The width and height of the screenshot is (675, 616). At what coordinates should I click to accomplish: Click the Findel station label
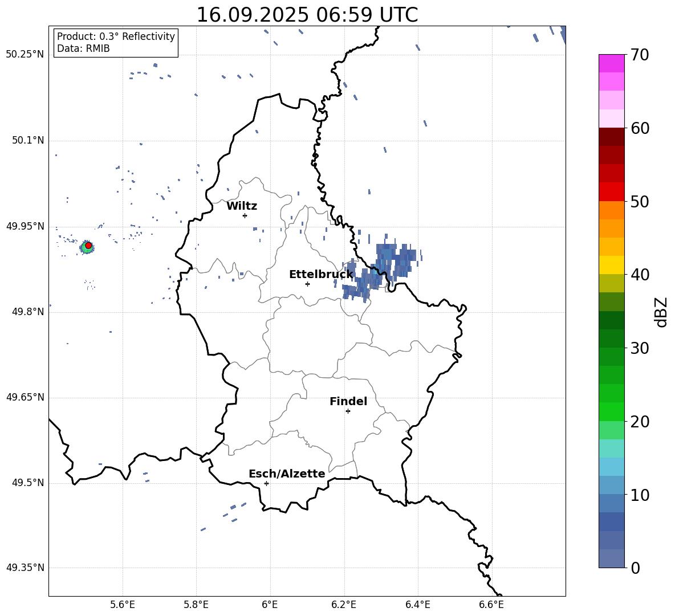click(348, 401)
